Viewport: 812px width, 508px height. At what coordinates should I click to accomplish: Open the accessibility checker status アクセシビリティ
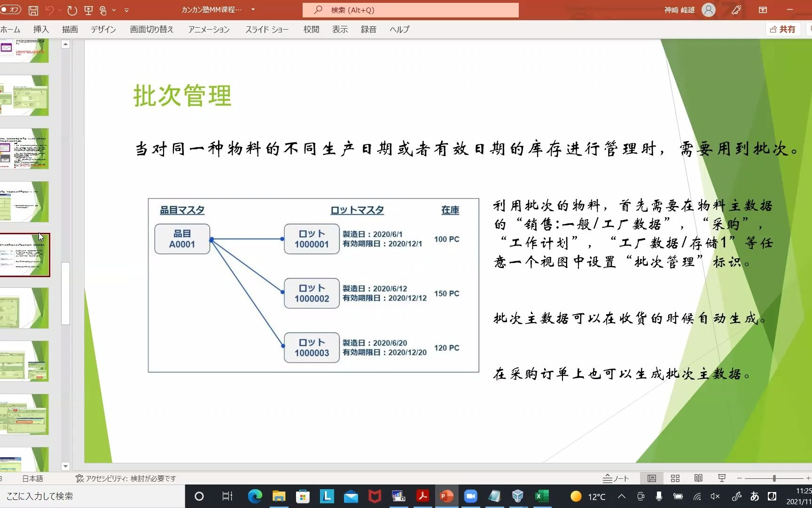[126, 478]
